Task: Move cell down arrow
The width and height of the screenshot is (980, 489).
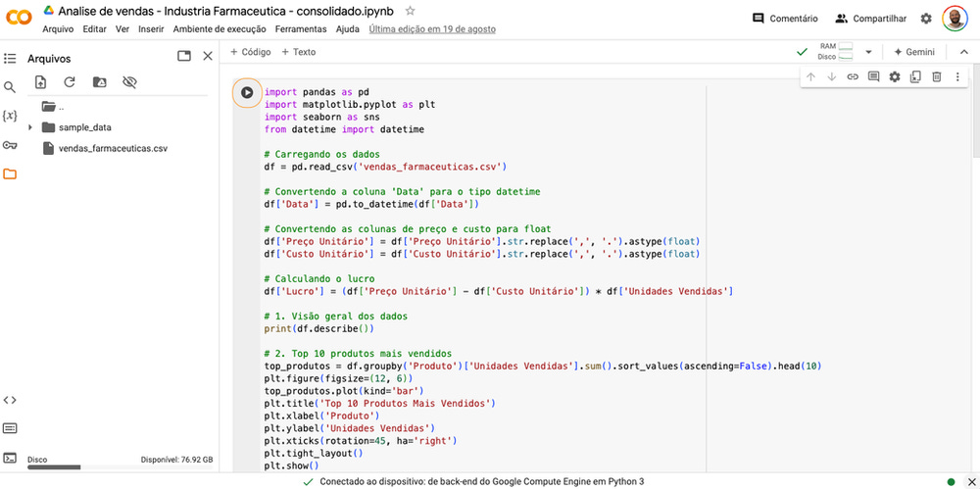Action: [x=831, y=76]
